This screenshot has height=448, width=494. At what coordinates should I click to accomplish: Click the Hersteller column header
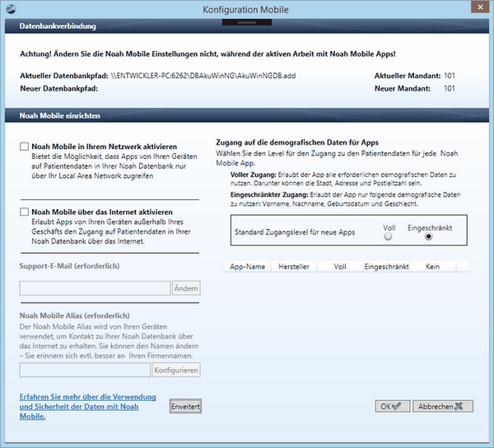296,267
